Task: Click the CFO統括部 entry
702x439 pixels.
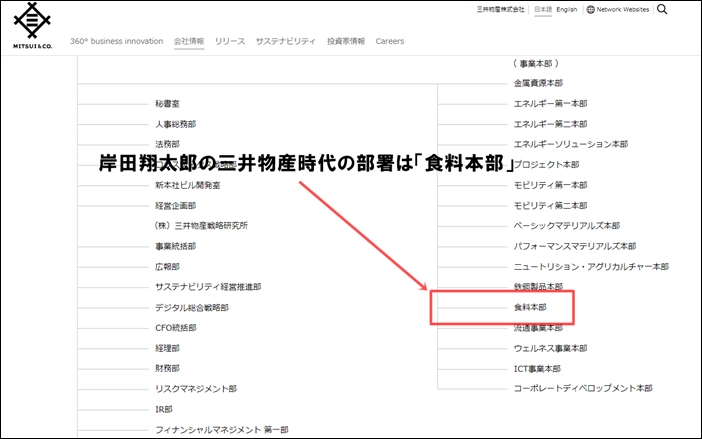Action: [x=176, y=328]
